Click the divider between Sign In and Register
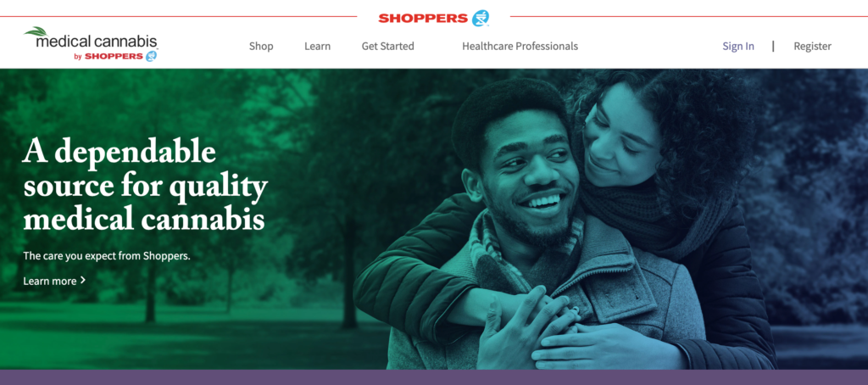 click(x=773, y=46)
